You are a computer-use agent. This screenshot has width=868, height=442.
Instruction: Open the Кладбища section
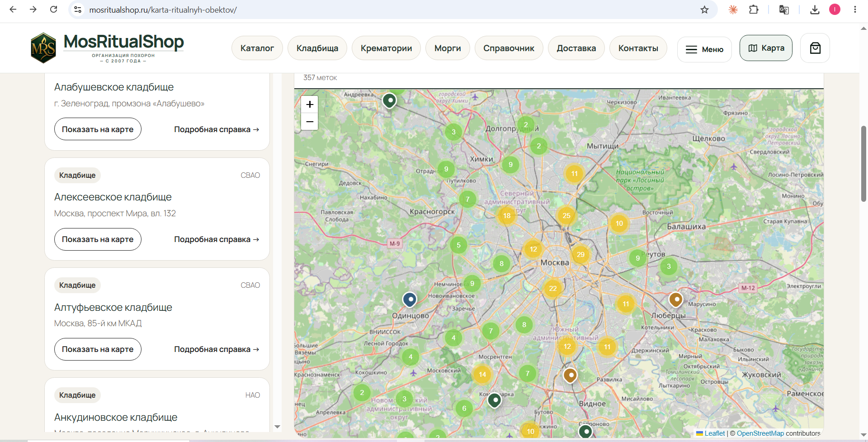click(317, 48)
